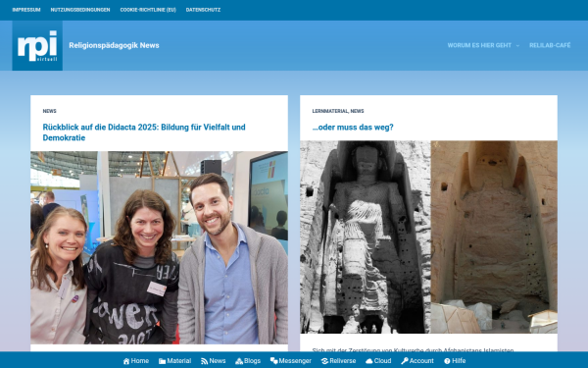588x368 pixels.
Task: Select the News category above the Didacta article
Action: click(50, 111)
